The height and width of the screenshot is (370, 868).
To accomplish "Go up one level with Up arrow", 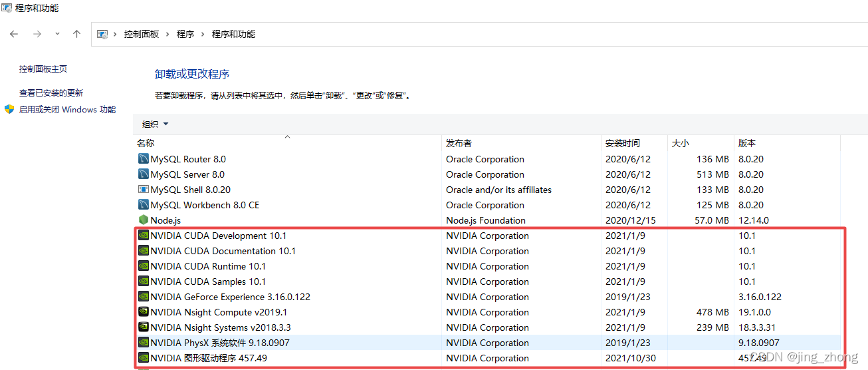I will click(76, 34).
